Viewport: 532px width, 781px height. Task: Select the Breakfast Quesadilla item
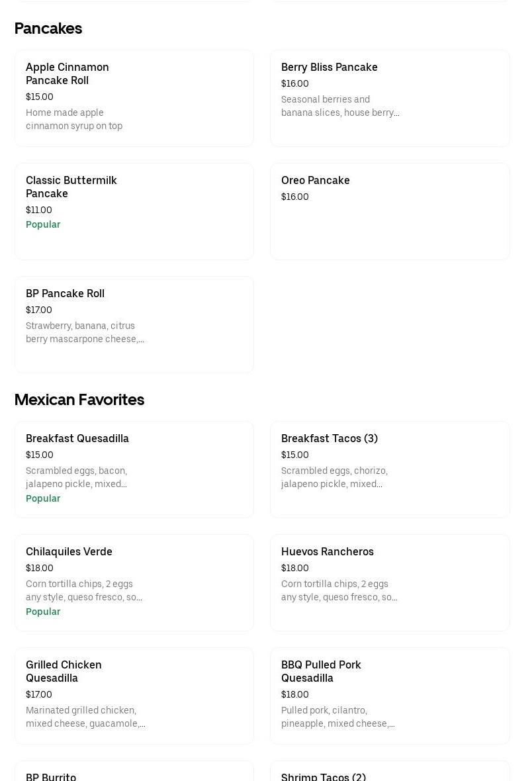pyautogui.click(x=134, y=469)
